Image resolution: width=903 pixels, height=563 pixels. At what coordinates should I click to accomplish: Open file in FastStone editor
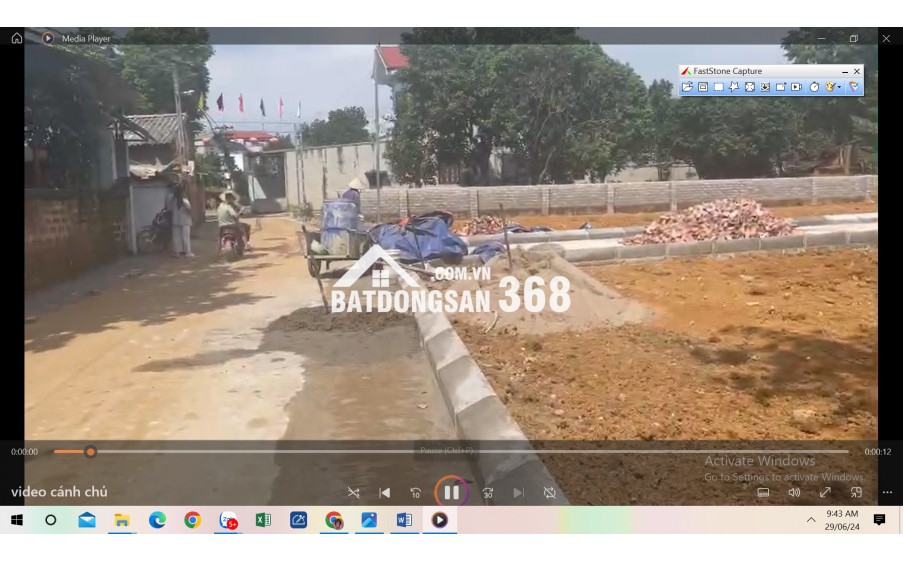pos(687,87)
